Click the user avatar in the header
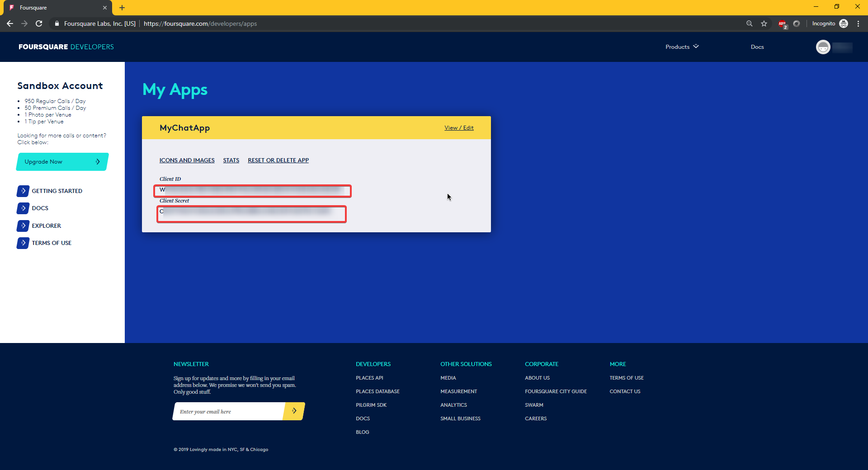Viewport: 868px width, 470px height. (823, 47)
